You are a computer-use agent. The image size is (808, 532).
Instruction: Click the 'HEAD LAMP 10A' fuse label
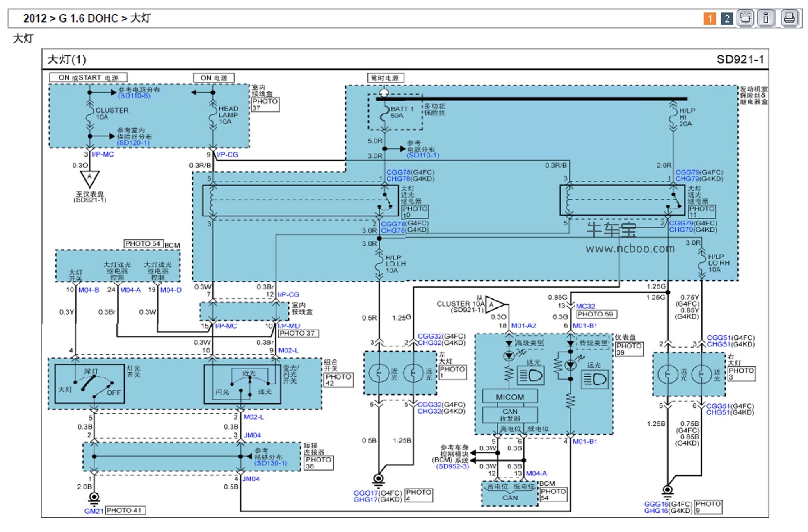pos(228,115)
